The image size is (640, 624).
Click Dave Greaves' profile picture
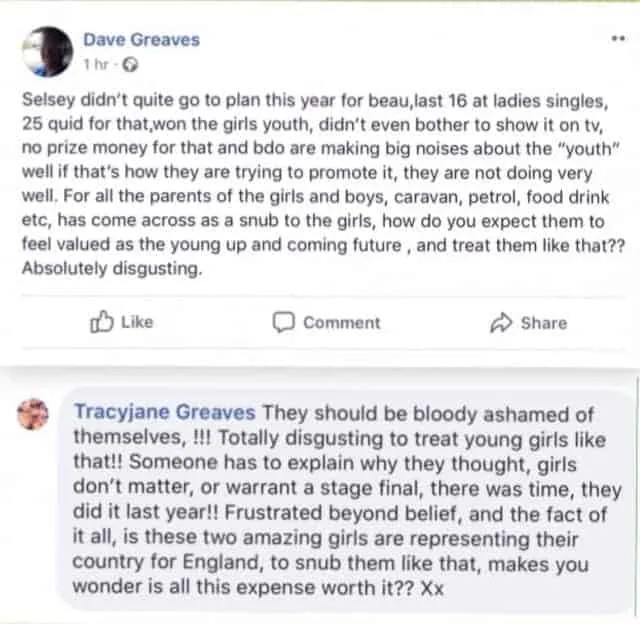(47, 51)
